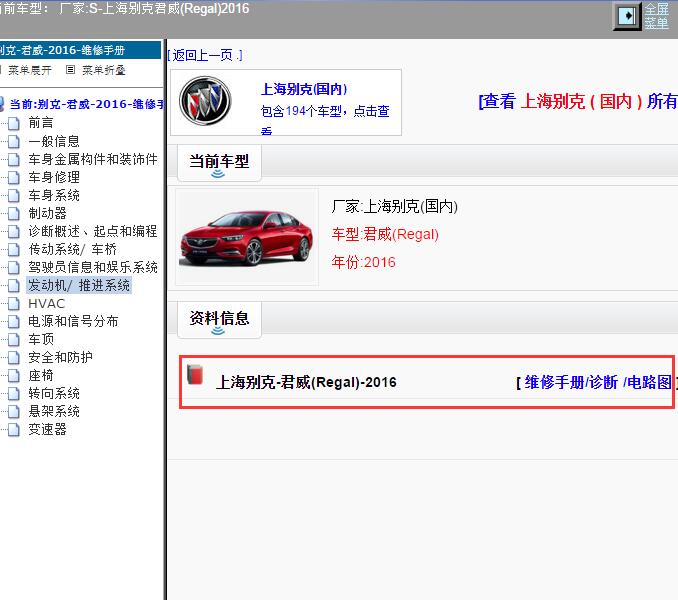The width and height of the screenshot is (678, 600).
Task: Open the 前言 tree item
Action: 41,123
